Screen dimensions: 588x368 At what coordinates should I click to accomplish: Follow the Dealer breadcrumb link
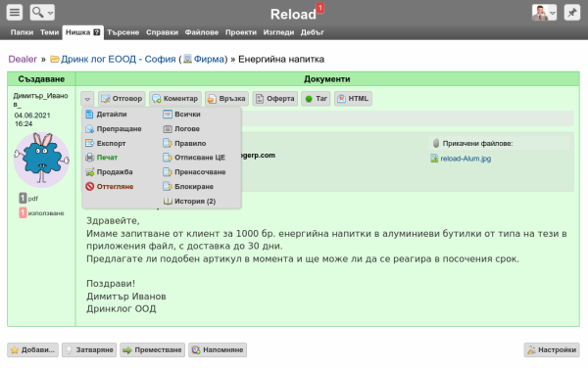pyautogui.click(x=23, y=59)
